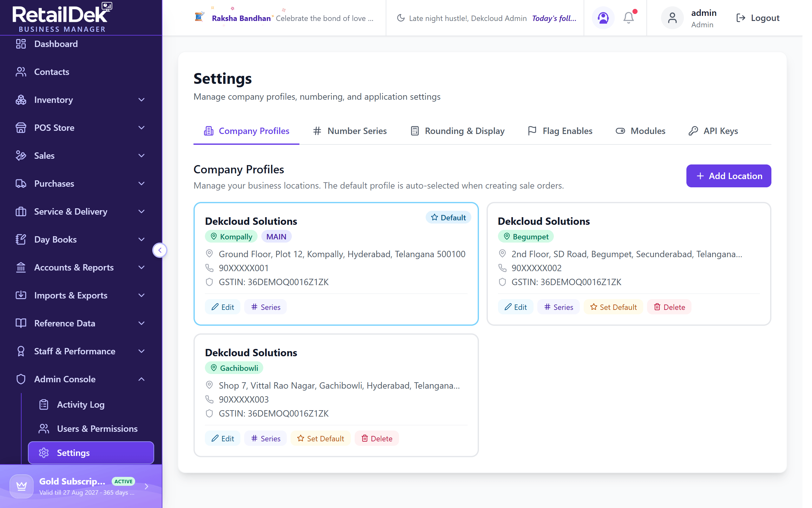Click the RetailDek Business Manager logo

click(x=62, y=17)
